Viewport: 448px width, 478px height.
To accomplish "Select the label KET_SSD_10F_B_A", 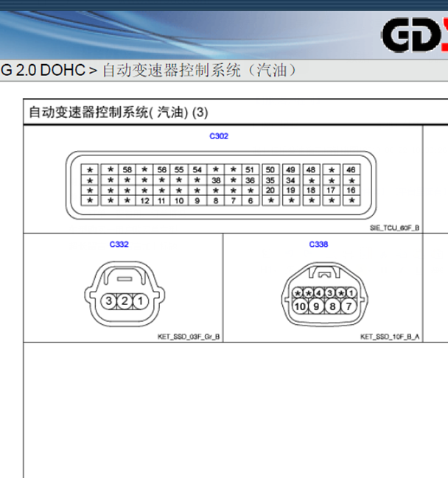I will click(390, 337).
